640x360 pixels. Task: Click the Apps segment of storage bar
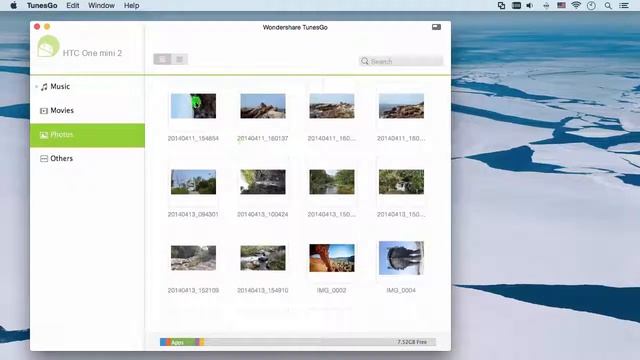(x=182, y=342)
